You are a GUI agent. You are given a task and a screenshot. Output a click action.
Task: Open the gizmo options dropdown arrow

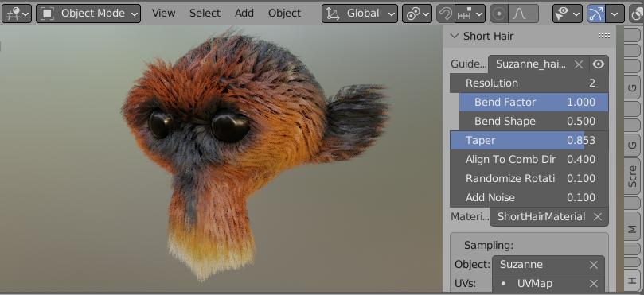pos(615,14)
